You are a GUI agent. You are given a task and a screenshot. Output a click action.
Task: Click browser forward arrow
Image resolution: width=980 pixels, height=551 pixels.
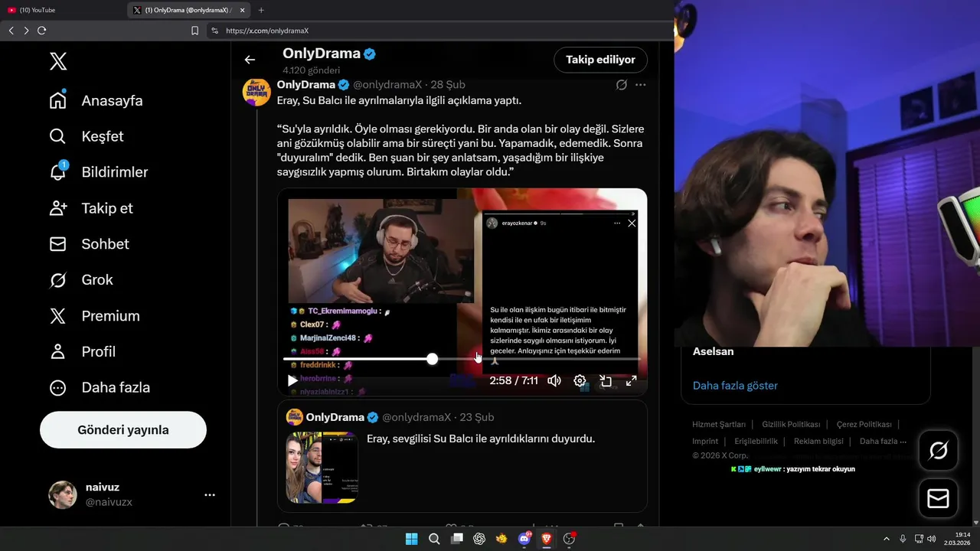26,31
